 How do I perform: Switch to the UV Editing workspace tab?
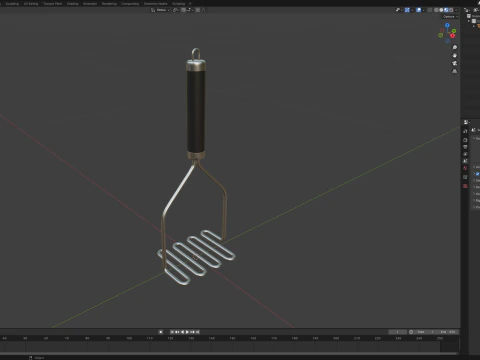31,4
